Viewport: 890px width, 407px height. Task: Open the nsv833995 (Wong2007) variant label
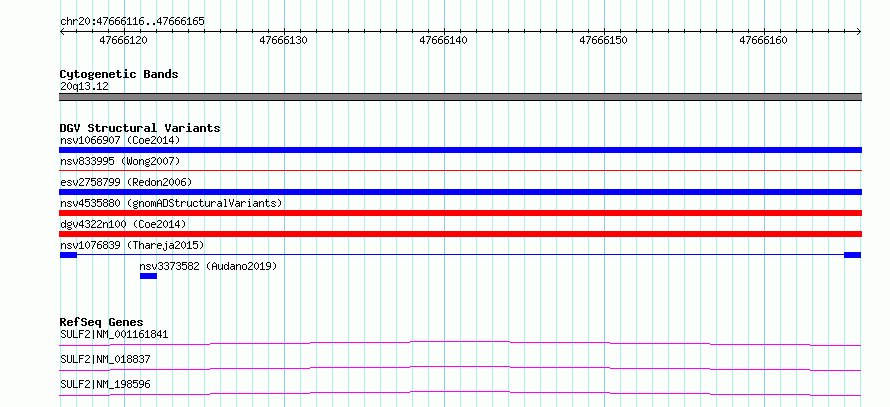[120, 161]
